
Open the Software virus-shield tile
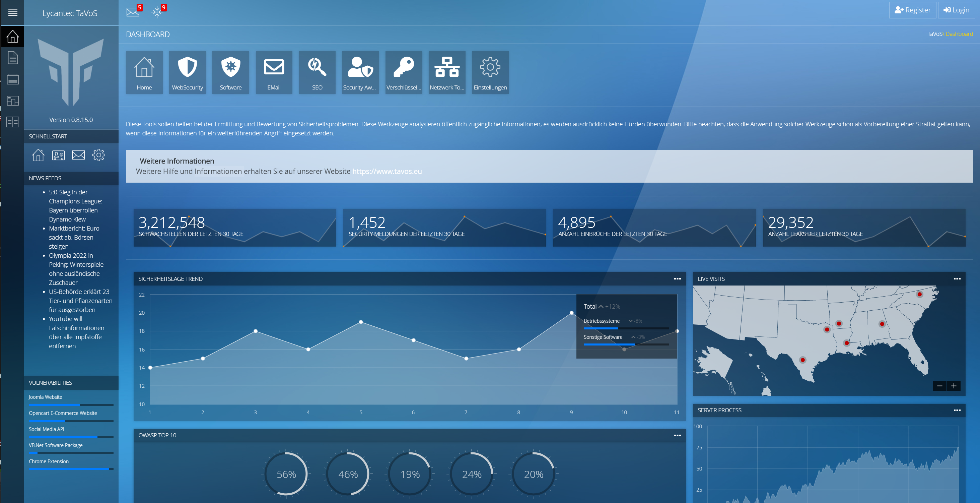(230, 72)
